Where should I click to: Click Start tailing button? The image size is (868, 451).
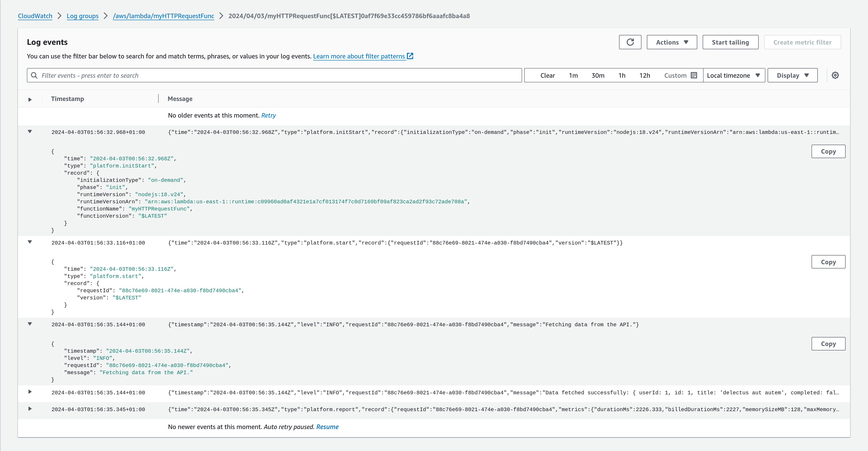pos(730,42)
